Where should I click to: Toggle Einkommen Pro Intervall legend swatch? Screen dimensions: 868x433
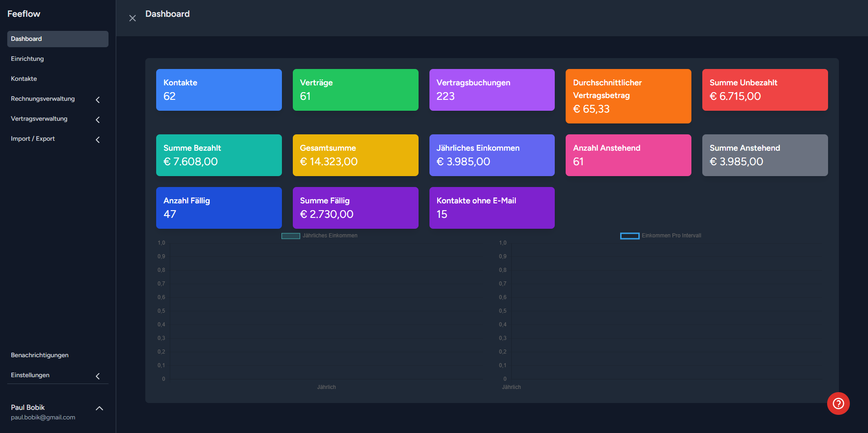click(x=630, y=236)
